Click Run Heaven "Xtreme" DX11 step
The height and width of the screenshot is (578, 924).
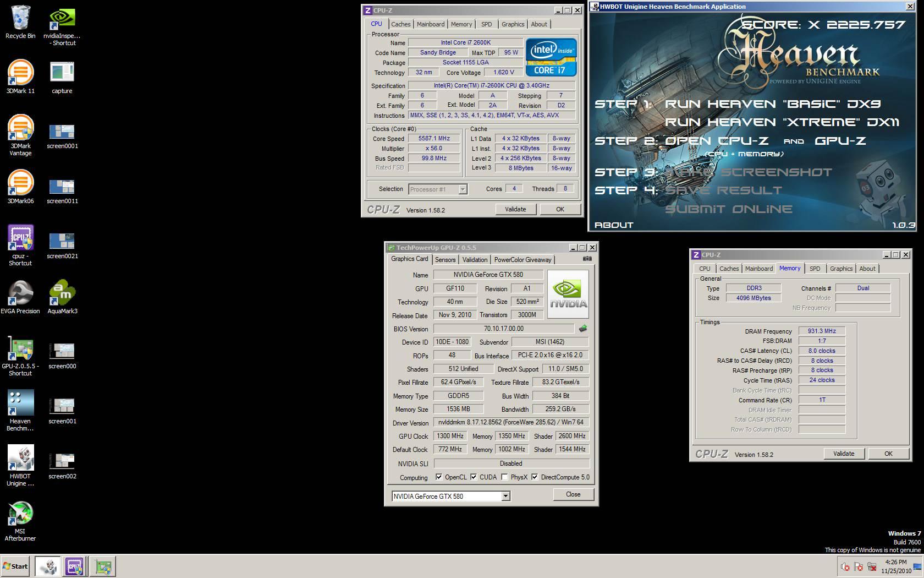point(782,122)
